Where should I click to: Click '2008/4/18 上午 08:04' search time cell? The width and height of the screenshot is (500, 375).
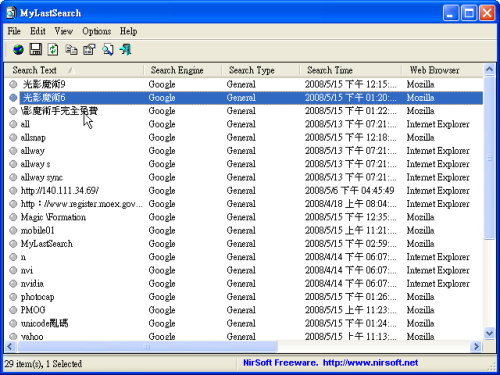pos(351,204)
